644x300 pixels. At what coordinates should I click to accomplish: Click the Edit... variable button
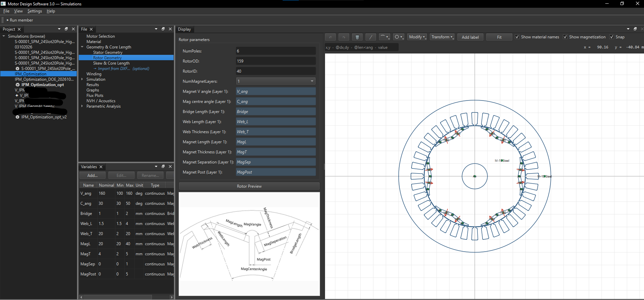[121, 175]
